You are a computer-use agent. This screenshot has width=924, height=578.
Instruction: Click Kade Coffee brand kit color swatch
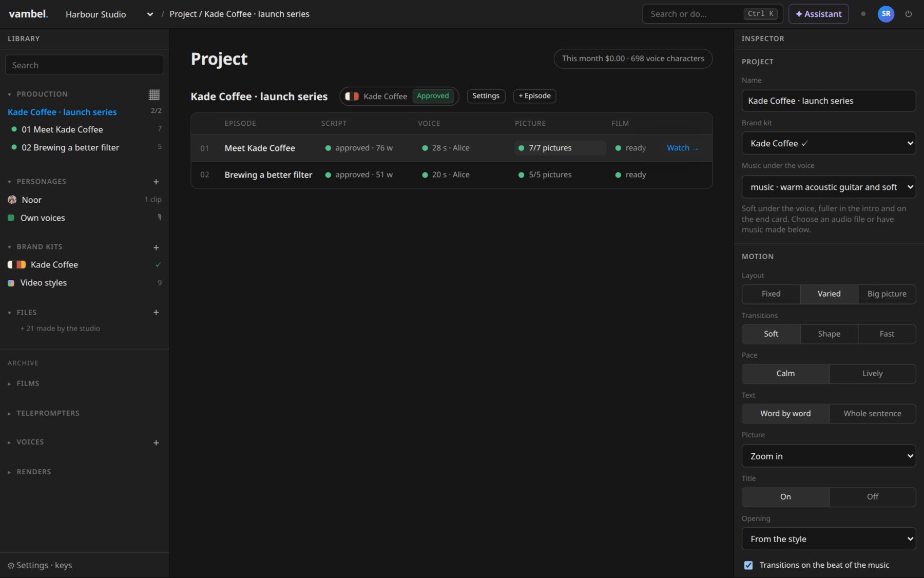click(16, 265)
